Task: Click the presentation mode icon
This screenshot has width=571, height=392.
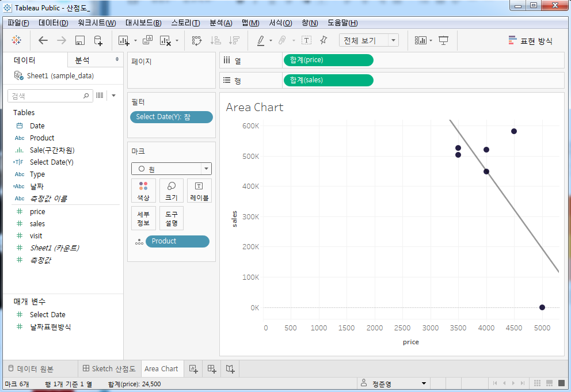Action: 443,40
